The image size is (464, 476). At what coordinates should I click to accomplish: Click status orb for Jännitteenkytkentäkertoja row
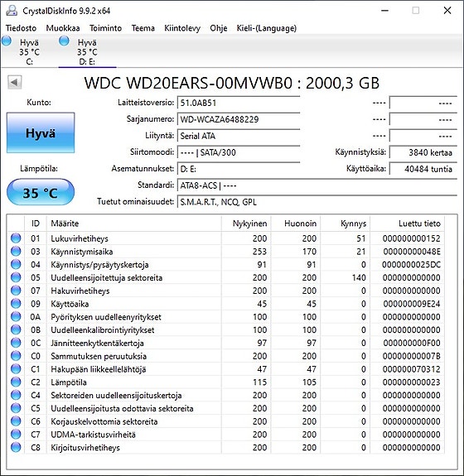tap(16, 343)
